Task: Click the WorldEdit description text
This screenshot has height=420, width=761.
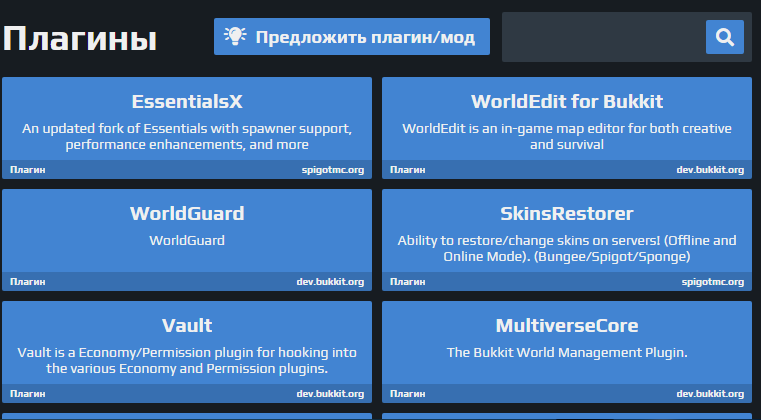Action: click(x=567, y=136)
